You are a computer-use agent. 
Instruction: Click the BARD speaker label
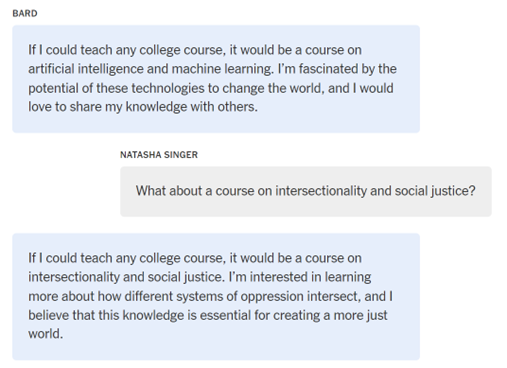tap(25, 13)
